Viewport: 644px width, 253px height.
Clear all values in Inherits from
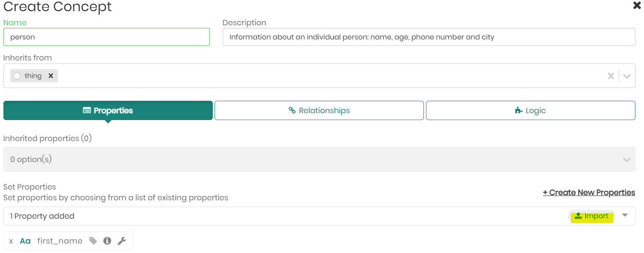pyautogui.click(x=611, y=76)
